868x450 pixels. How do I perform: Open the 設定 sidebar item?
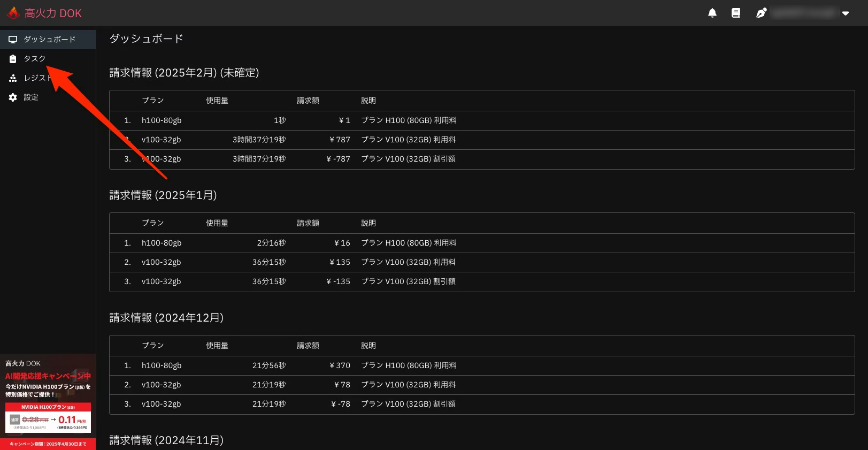coord(31,97)
